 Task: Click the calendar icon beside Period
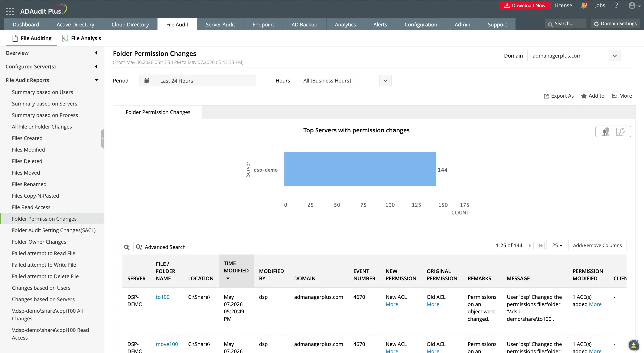[x=147, y=81]
